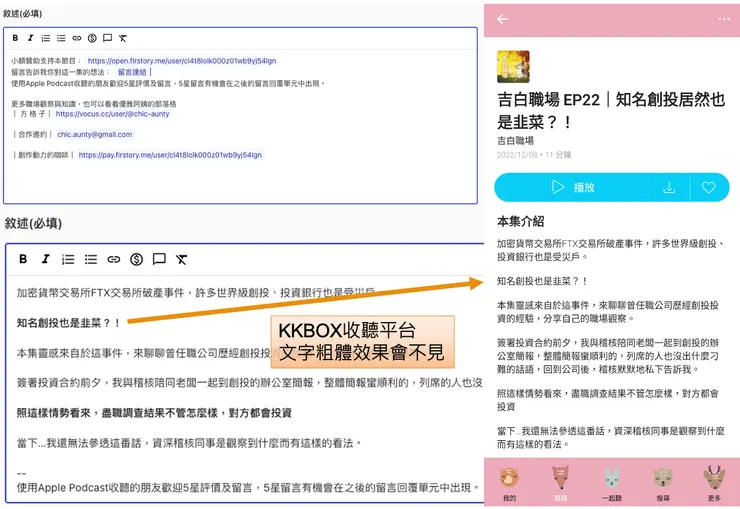Click the comment bubble icon in top editor
The width and height of the screenshot is (740, 509).
coord(108,38)
